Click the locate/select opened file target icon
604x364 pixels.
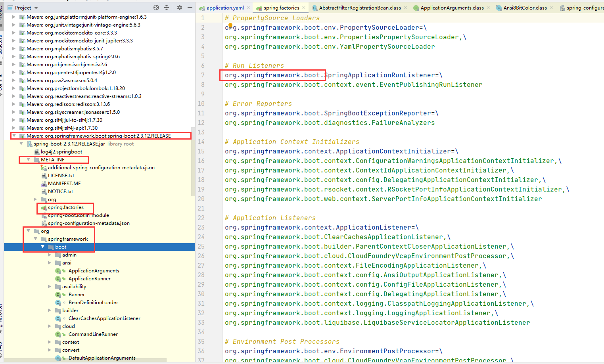pyautogui.click(x=156, y=8)
